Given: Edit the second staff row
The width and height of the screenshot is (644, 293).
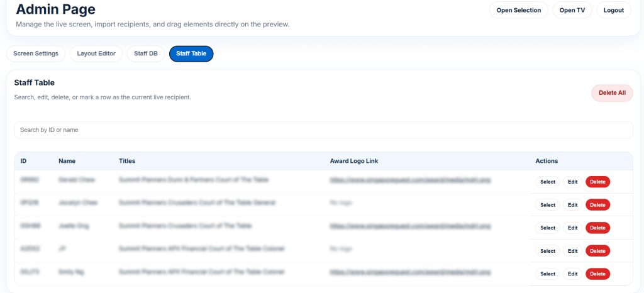Looking at the screenshot, I should tap(572, 205).
